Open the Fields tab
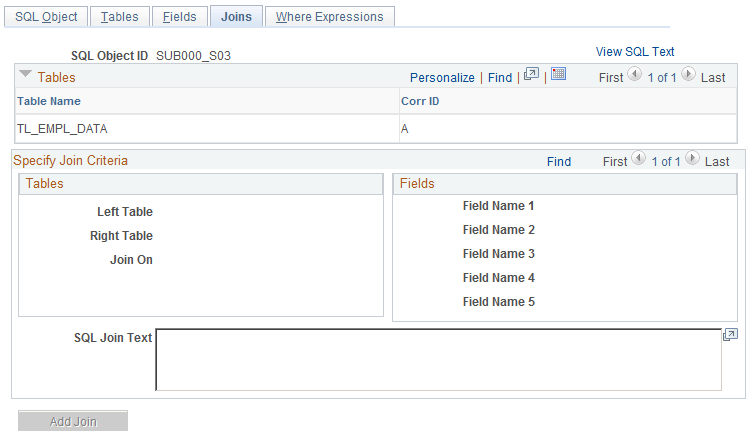The width and height of the screenshot is (753, 436). point(180,17)
